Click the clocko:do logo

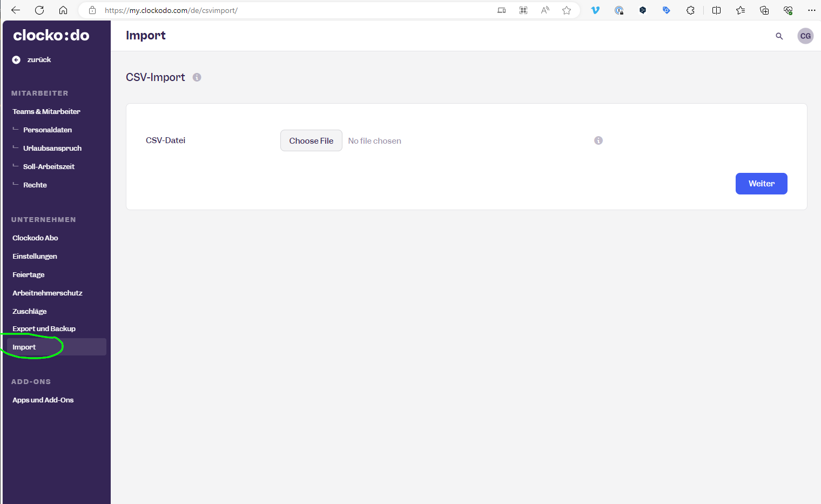point(51,35)
